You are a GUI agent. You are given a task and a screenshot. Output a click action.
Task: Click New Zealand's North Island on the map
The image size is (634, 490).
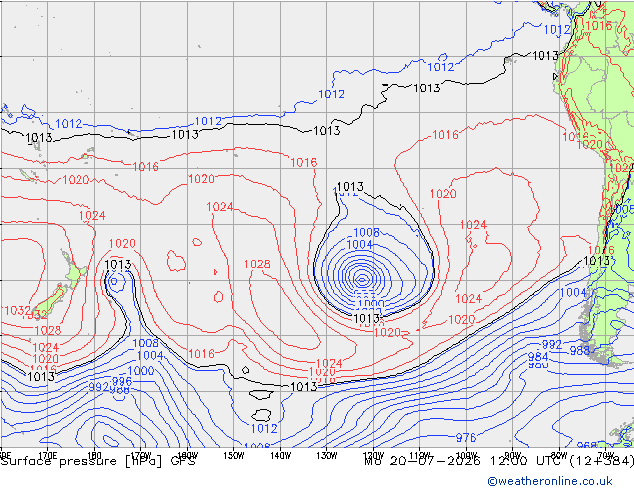point(73,270)
